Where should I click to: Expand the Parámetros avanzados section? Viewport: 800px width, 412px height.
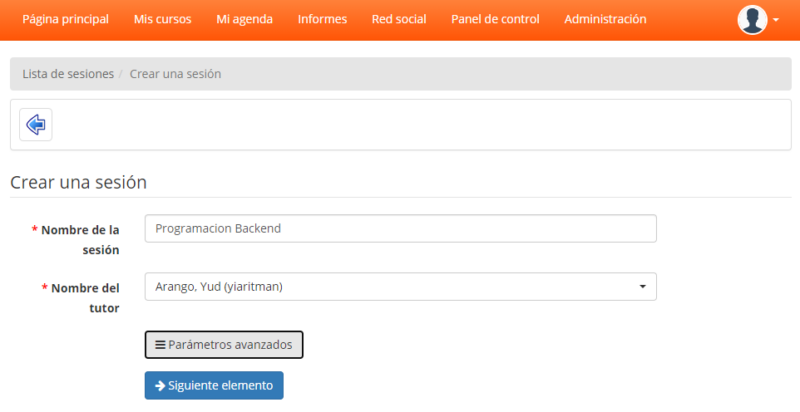224,344
